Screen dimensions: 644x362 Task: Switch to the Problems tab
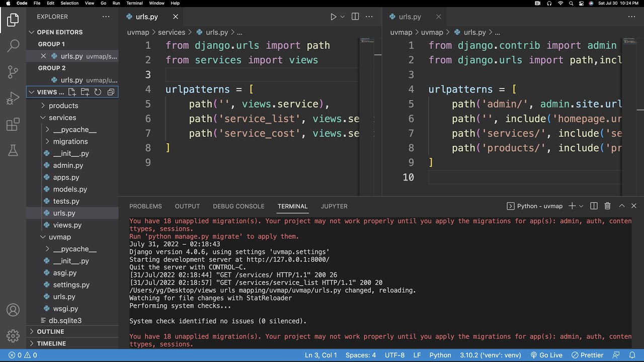pyautogui.click(x=145, y=206)
